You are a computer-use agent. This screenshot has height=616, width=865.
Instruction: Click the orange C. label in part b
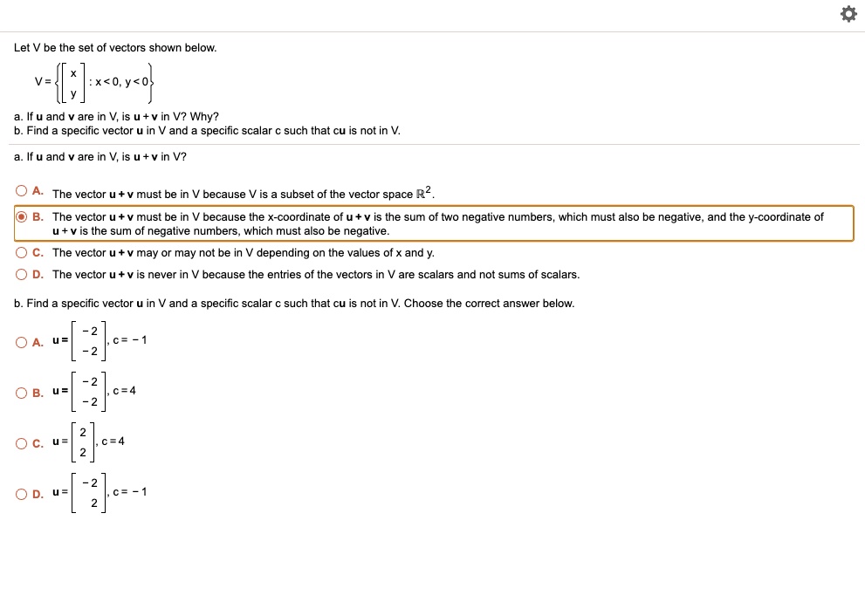click(36, 442)
